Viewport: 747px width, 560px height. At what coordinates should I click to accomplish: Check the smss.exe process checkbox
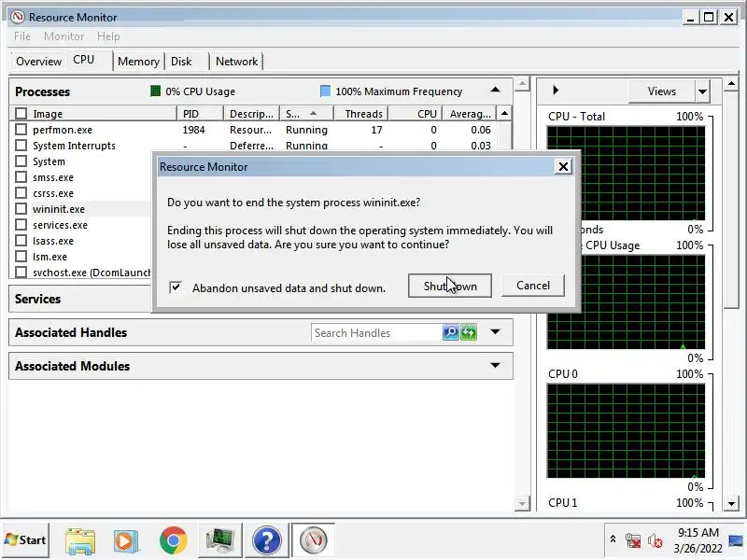[21, 177]
